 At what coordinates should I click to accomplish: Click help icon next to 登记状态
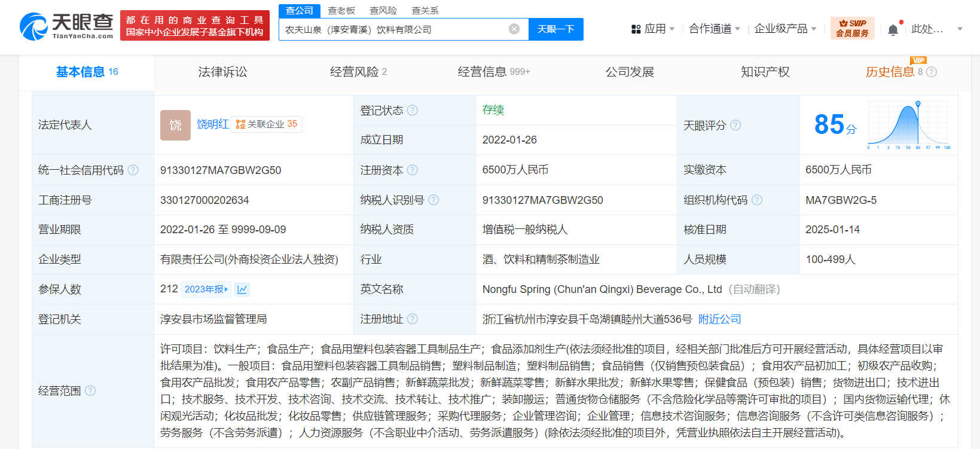tap(413, 111)
